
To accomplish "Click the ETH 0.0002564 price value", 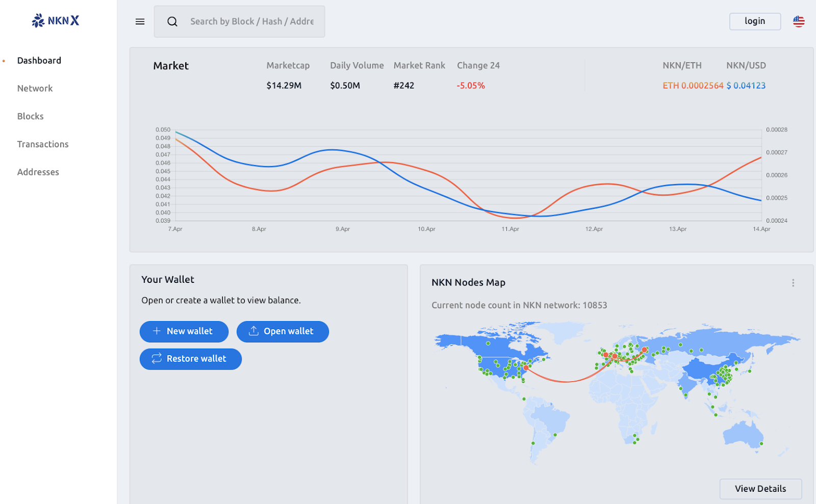I will 693,86.
